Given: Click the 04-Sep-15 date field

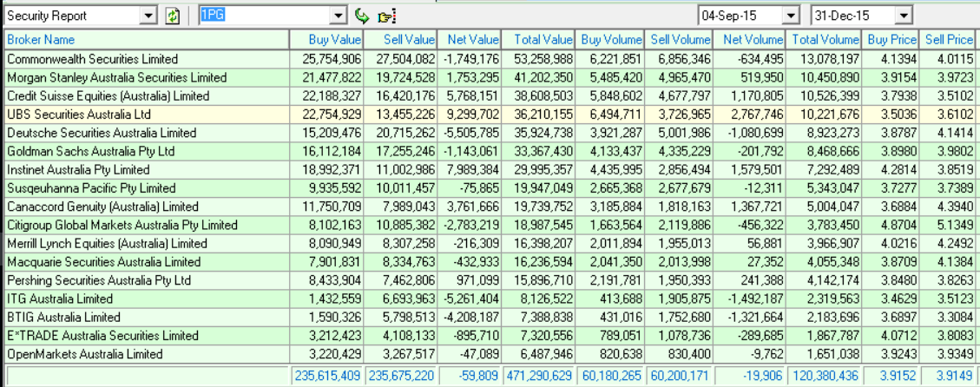Looking at the screenshot, I should tap(740, 16).
